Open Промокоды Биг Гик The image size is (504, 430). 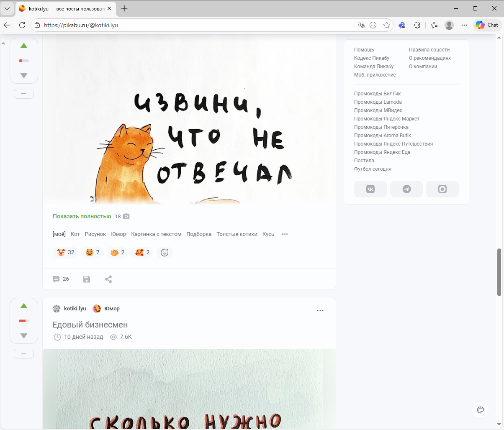378,94
